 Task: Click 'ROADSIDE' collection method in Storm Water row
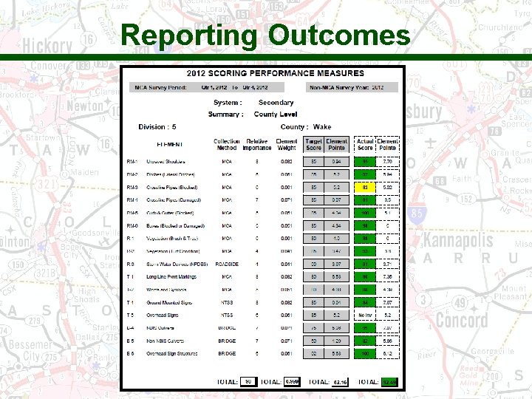pos(227,265)
